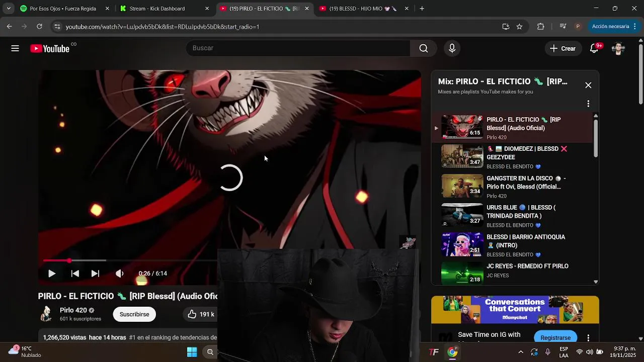Subscribe to Pirlo 420 channel
644x362 pixels.
pyautogui.click(x=134, y=314)
